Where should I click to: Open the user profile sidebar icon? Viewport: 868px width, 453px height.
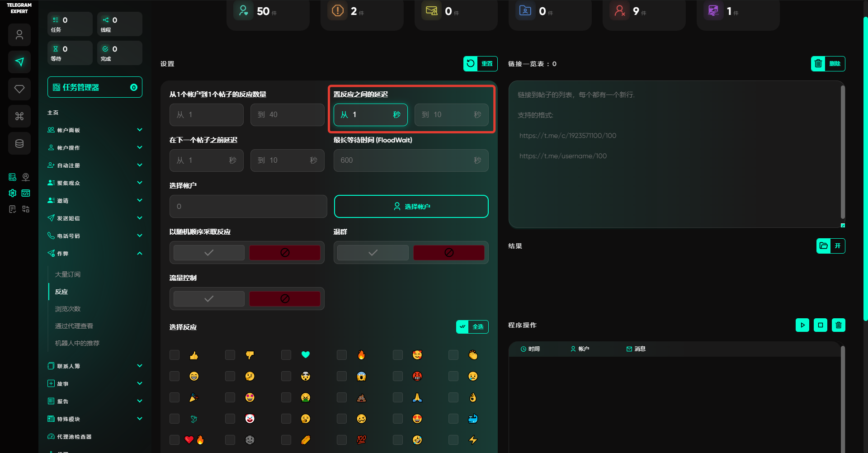[x=19, y=35]
